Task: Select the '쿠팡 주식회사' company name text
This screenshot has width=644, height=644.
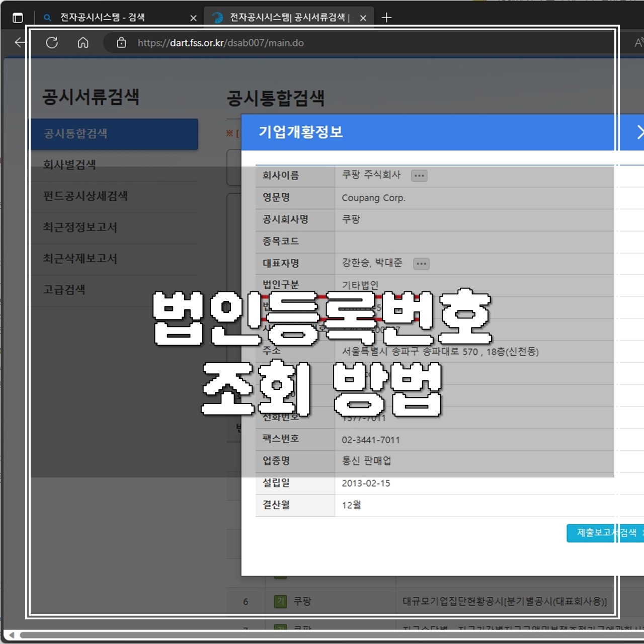Action: coord(371,175)
